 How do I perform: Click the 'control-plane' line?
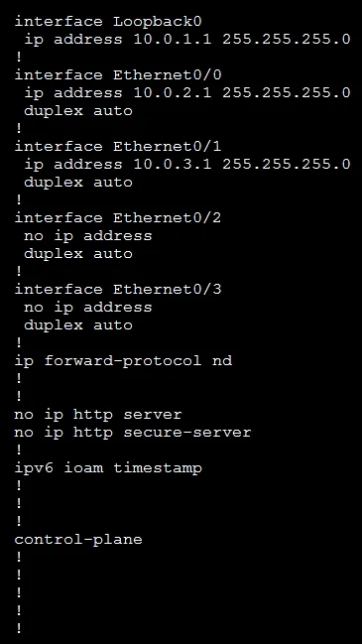pyautogui.click(x=78, y=539)
